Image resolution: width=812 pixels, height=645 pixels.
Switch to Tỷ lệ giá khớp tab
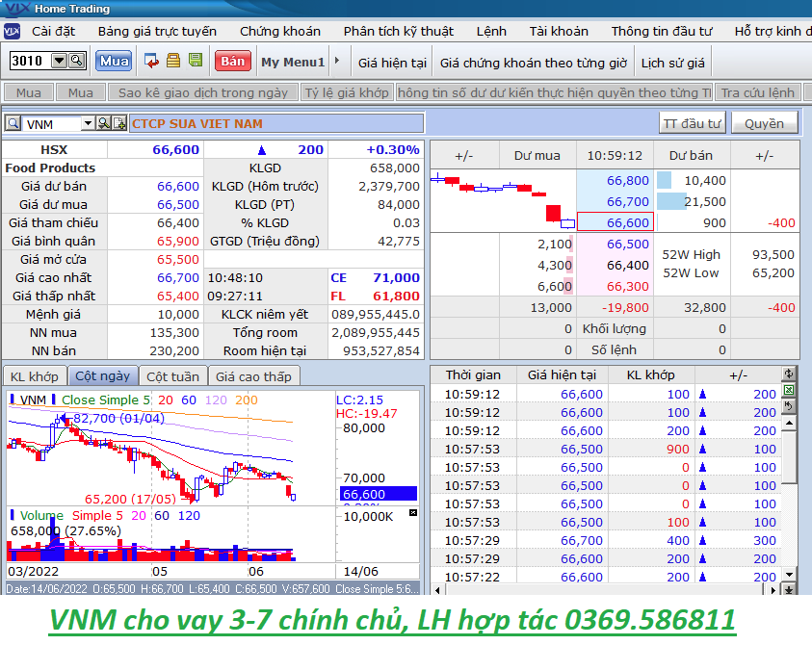click(x=347, y=92)
